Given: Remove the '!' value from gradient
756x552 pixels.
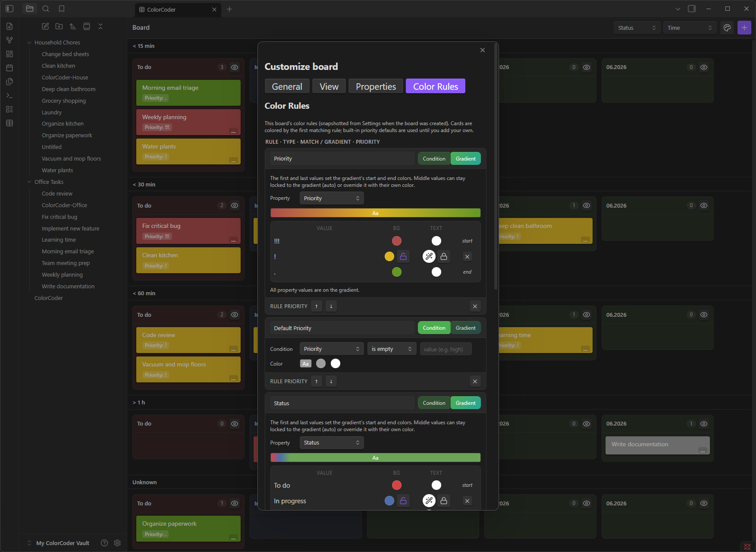Looking at the screenshot, I should coord(467,256).
